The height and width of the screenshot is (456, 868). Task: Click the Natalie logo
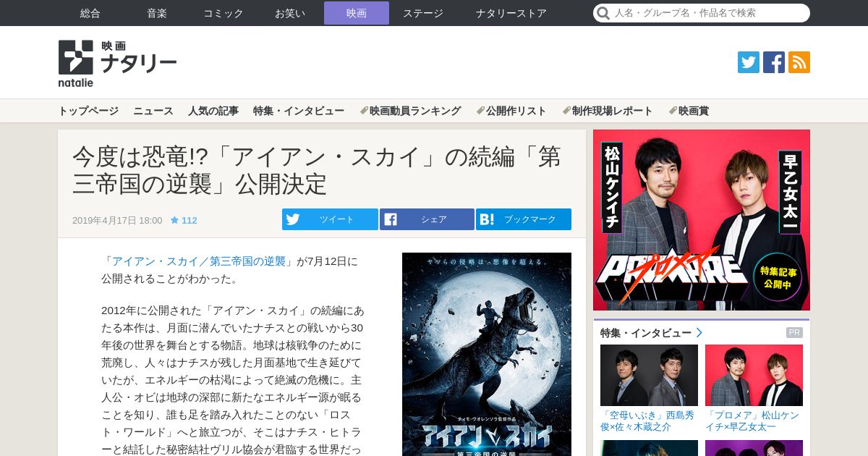click(x=117, y=63)
